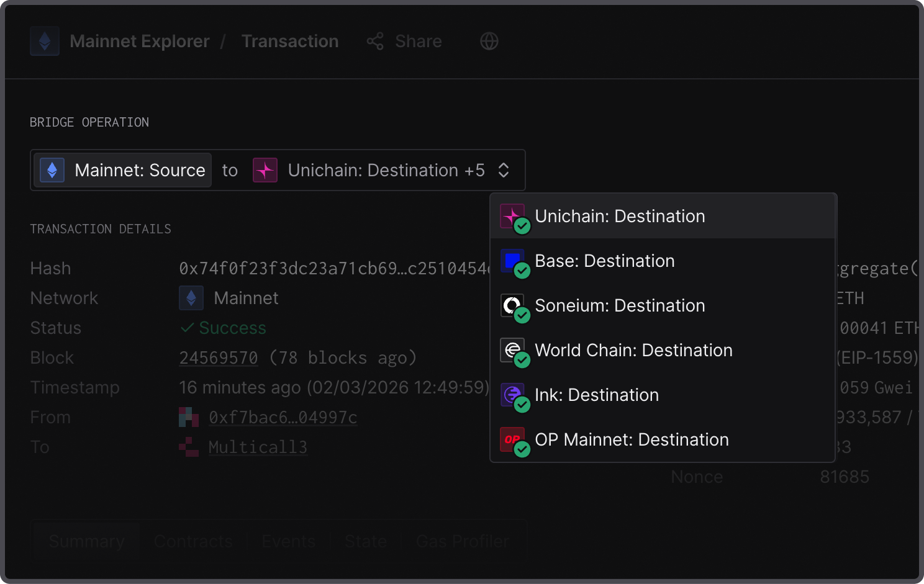
Task: Open the Multicall3 contract link
Action: (258, 447)
